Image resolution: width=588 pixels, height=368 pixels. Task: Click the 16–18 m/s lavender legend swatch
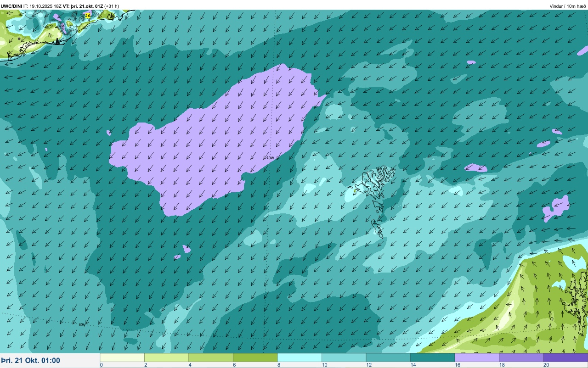click(477, 357)
